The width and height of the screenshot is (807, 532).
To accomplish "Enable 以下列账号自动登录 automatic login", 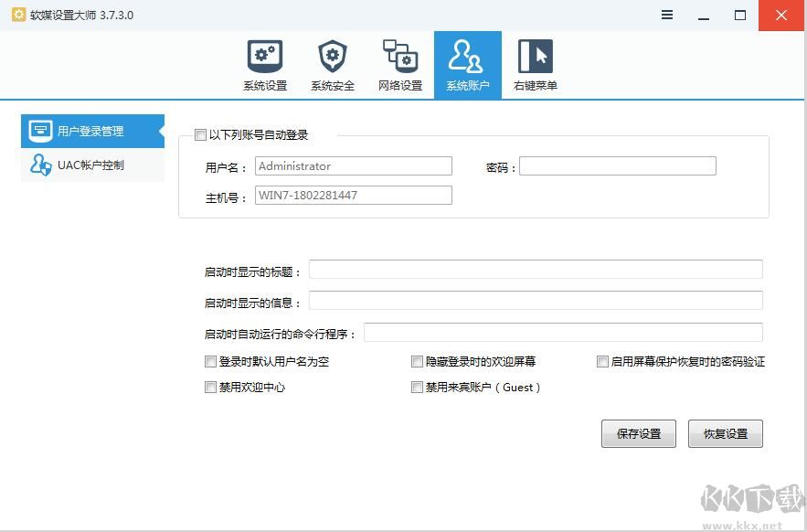I will point(199,134).
